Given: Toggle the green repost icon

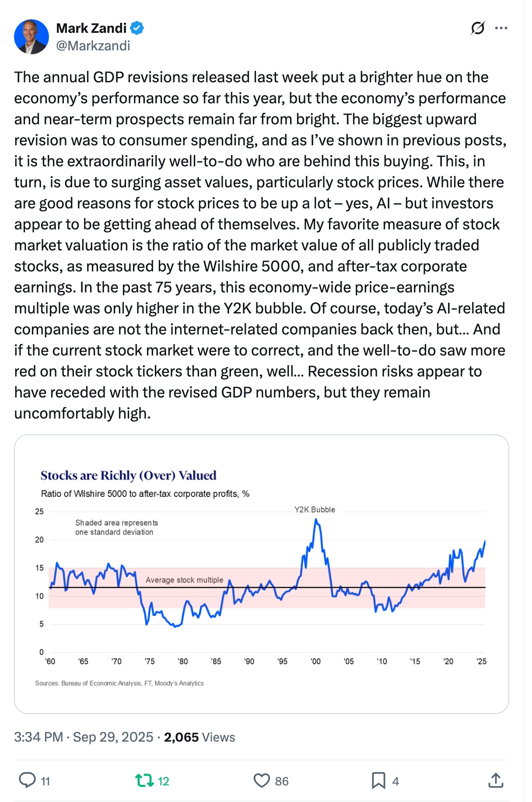Looking at the screenshot, I should 144,781.
